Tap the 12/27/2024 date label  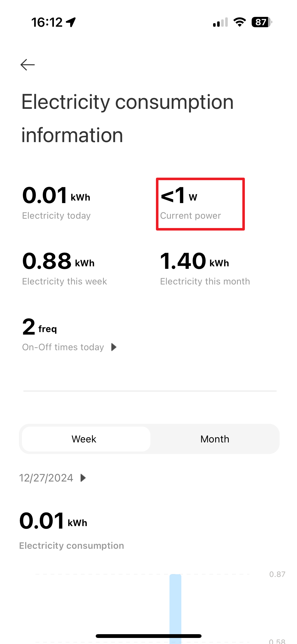(x=46, y=478)
